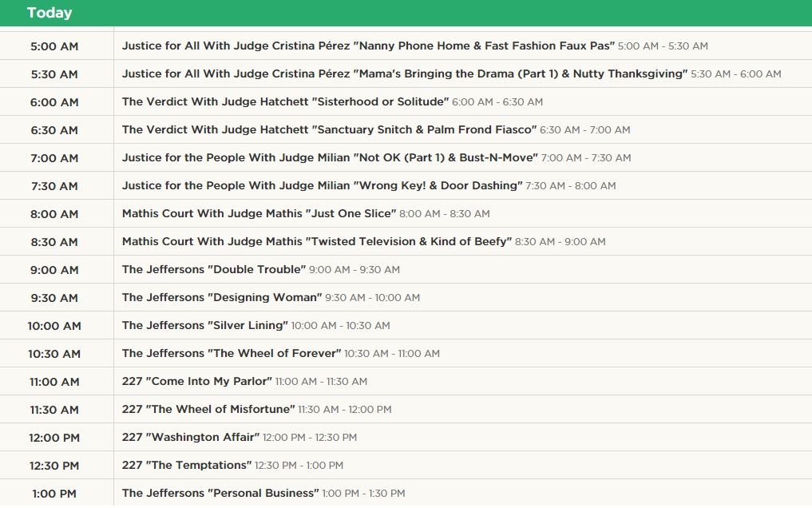The width and height of the screenshot is (812, 508).
Task: Open 227 "The Temptations" listing
Action: (187, 465)
